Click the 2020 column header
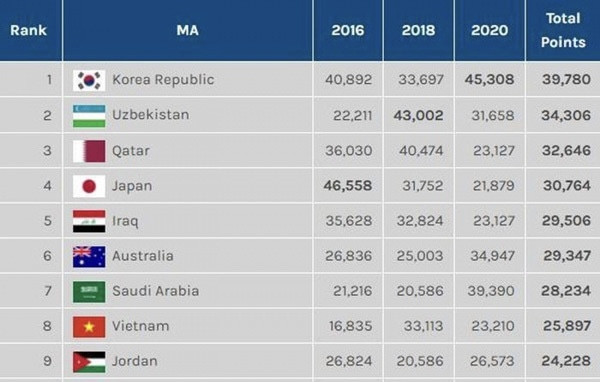 [489, 30]
